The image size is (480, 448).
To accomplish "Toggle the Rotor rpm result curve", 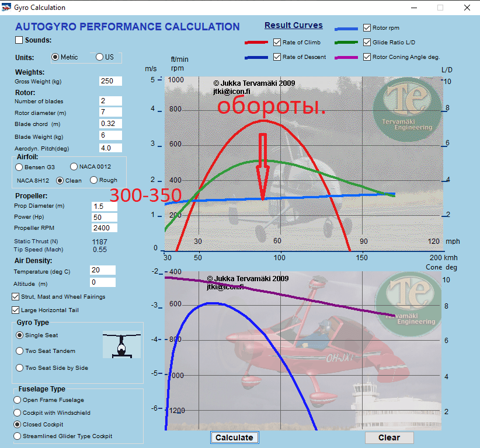I will point(366,27).
